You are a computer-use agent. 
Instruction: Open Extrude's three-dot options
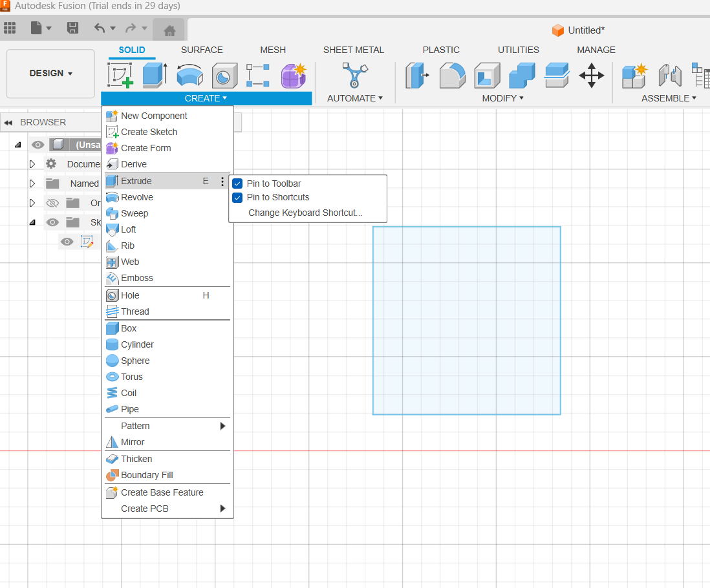pos(222,182)
